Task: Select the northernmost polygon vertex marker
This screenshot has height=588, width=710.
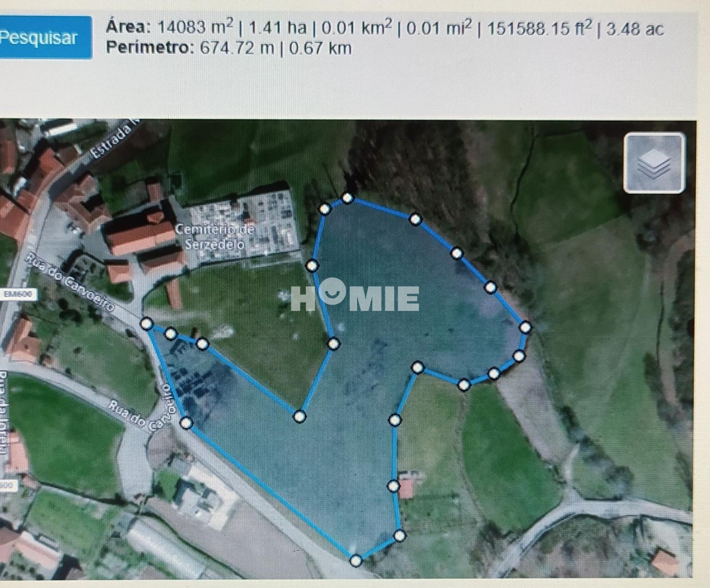Action: 347,198
